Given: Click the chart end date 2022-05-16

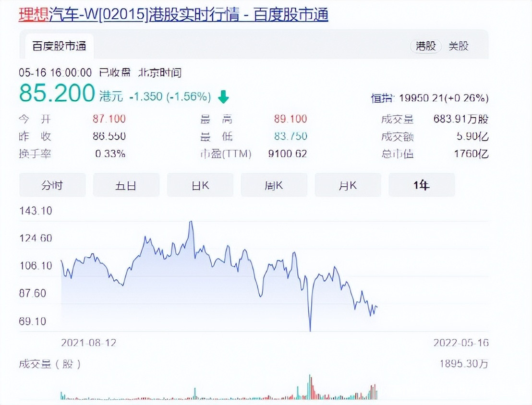Looking at the screenshot, I should pyautogui.click(x=461, y=343).
